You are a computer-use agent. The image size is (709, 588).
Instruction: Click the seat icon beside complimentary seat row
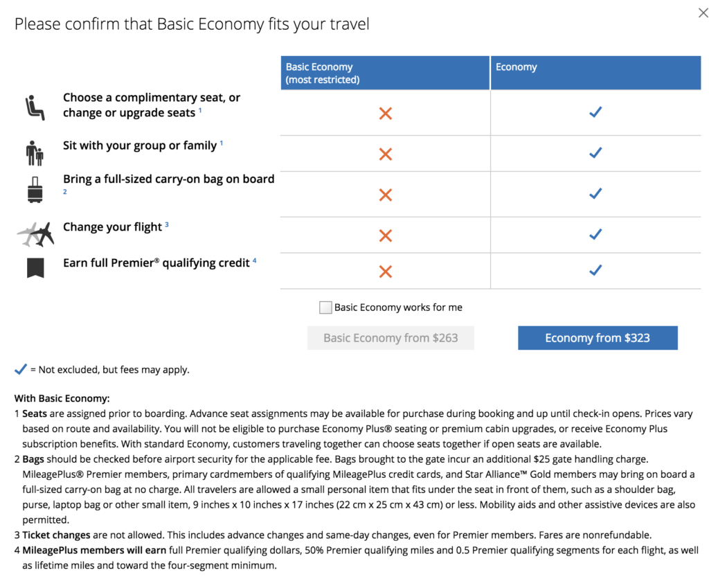[x=35, y=109]
